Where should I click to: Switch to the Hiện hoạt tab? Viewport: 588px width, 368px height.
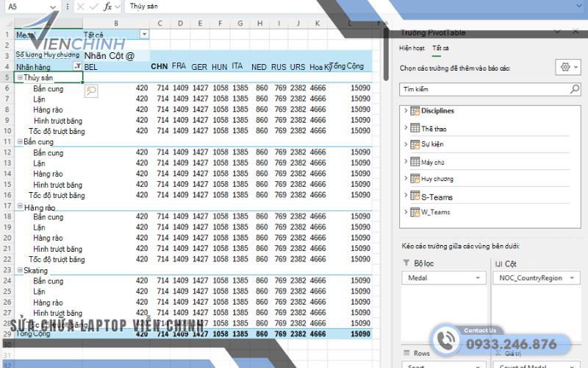click(412, 48)
